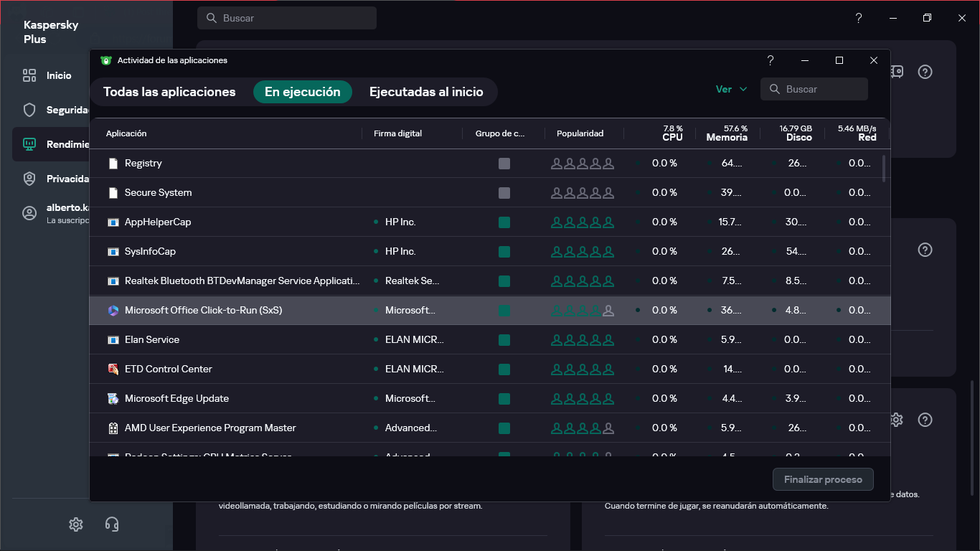This screenshot has height=551, width=980.
Task: Click the application list vertical scrollbar
Action: (x=884, y=169)
